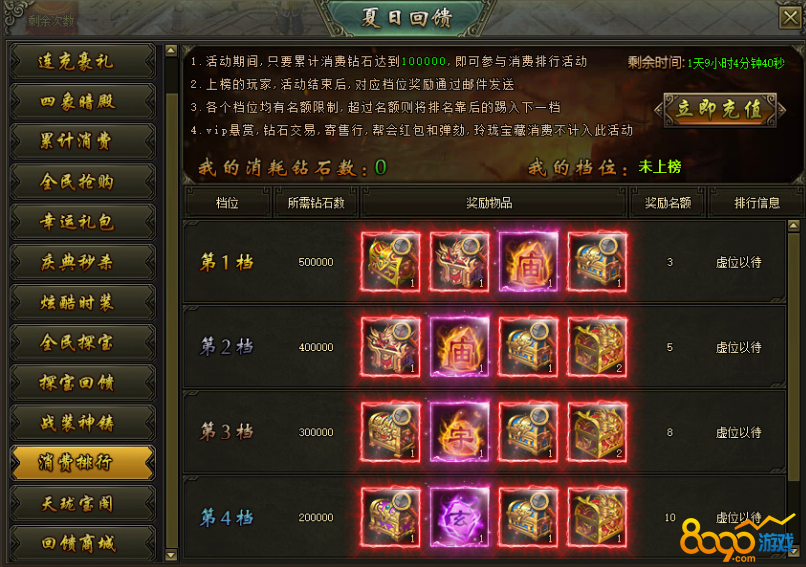Click the purple 宏 stone in 第4档 row

(460, 517)
